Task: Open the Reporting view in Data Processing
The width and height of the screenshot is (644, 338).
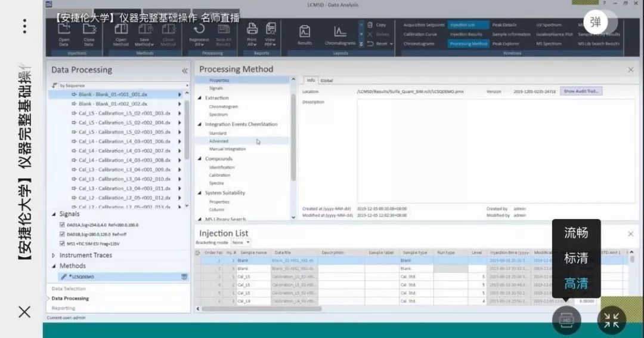Action: pos(64,308)
